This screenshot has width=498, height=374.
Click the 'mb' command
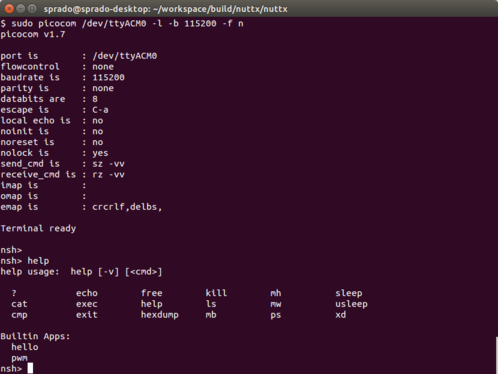point(211,315)
